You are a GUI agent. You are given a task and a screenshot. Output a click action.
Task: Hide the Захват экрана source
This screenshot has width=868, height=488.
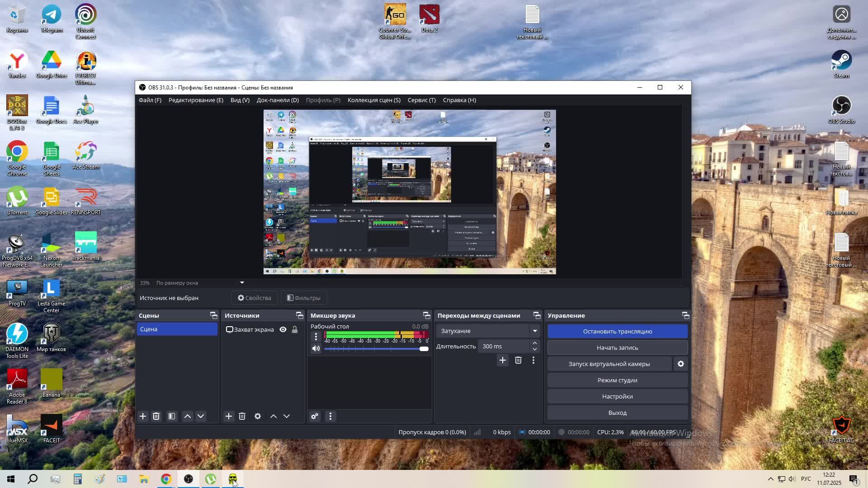(x=283, y=329)
